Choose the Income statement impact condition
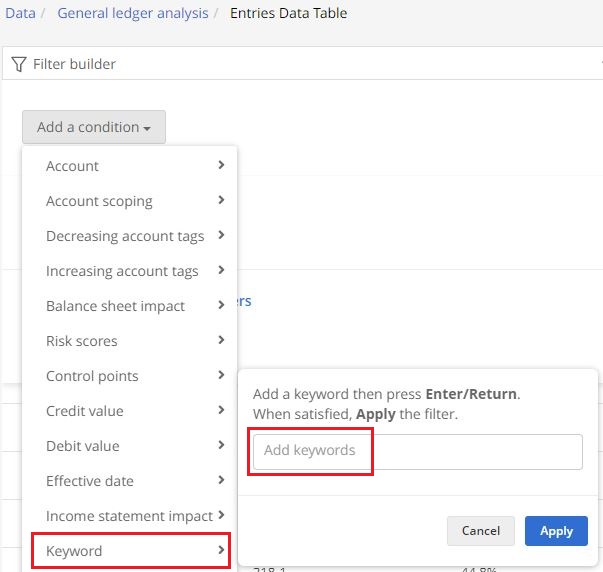Viewport: 603px width, 572px height. [130, 516]
